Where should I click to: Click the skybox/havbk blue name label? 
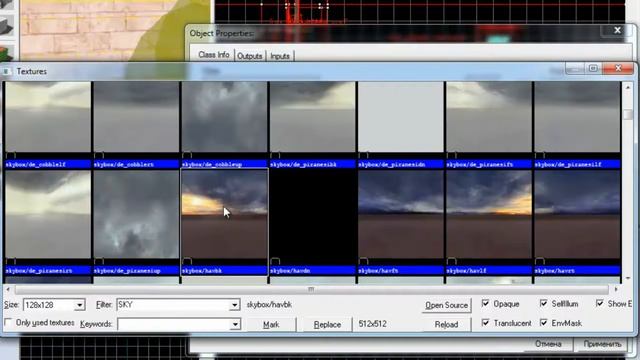click(x=224, y=271)
